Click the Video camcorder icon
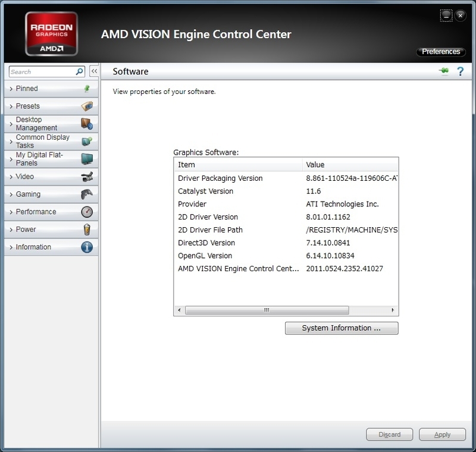This screenshot has height=452, width=476. [x=87, y=177]
